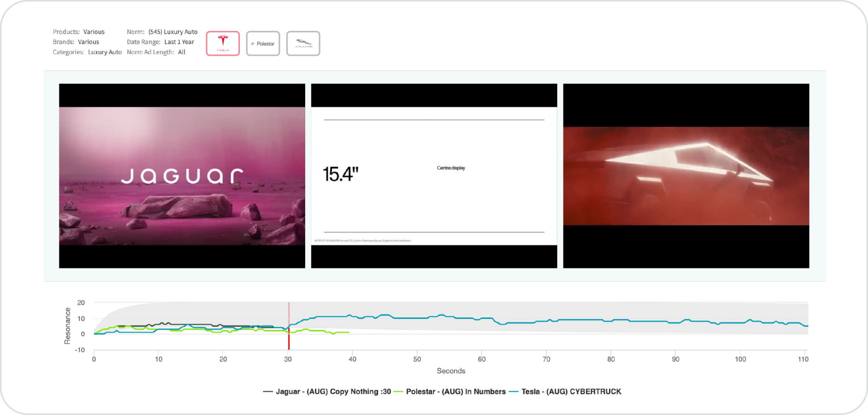Image resolution: width=868 pixels, height=415 pixels.
Task: Select the Polestar brand logo button
Action: [x=263, y=43]
